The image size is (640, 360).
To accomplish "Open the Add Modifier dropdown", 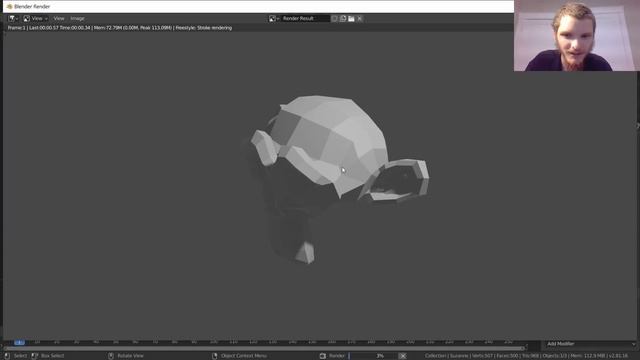I will pos(591,344).
